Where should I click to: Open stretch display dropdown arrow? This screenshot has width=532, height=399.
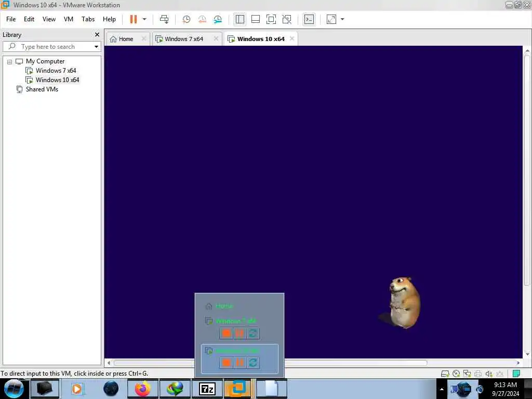point(342,19)
